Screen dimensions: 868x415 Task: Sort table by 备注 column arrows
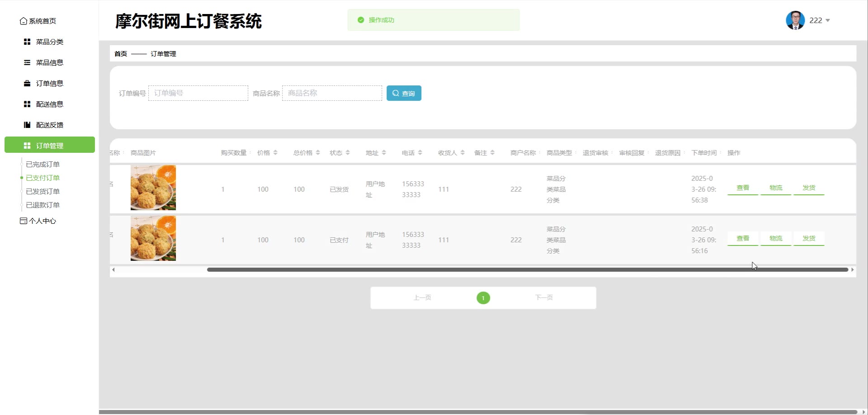(x=492, y=153)
